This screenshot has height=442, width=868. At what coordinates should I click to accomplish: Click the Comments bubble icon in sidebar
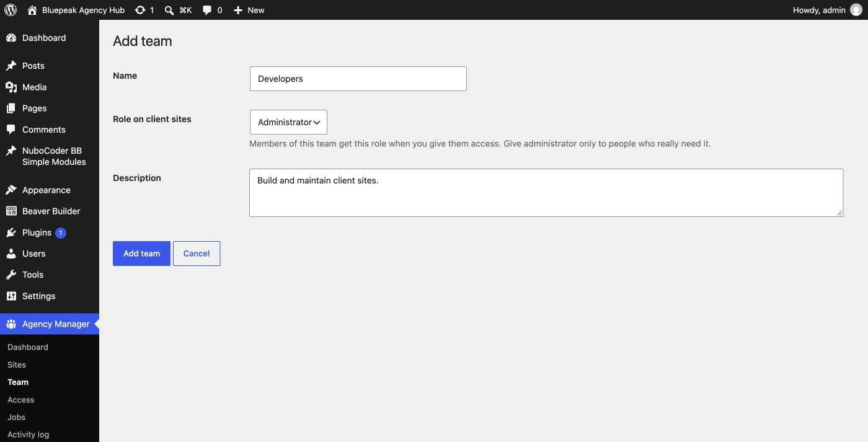[11, 130]
